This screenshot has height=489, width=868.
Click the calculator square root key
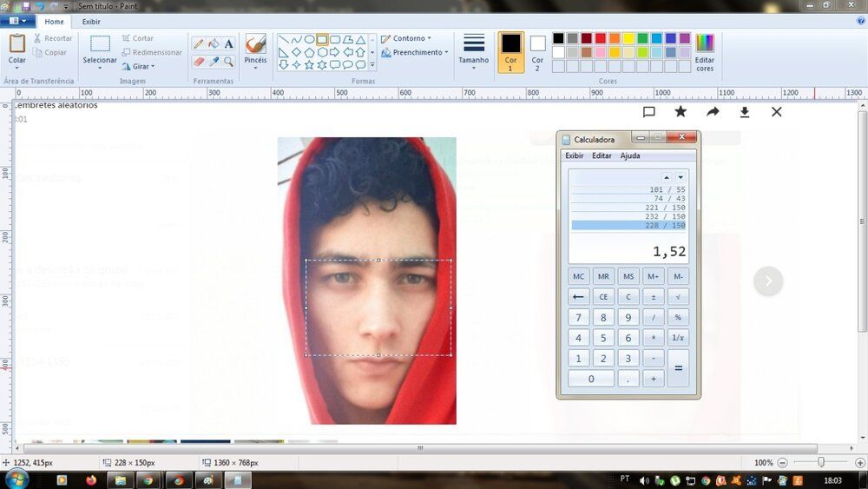click(678, 297)
